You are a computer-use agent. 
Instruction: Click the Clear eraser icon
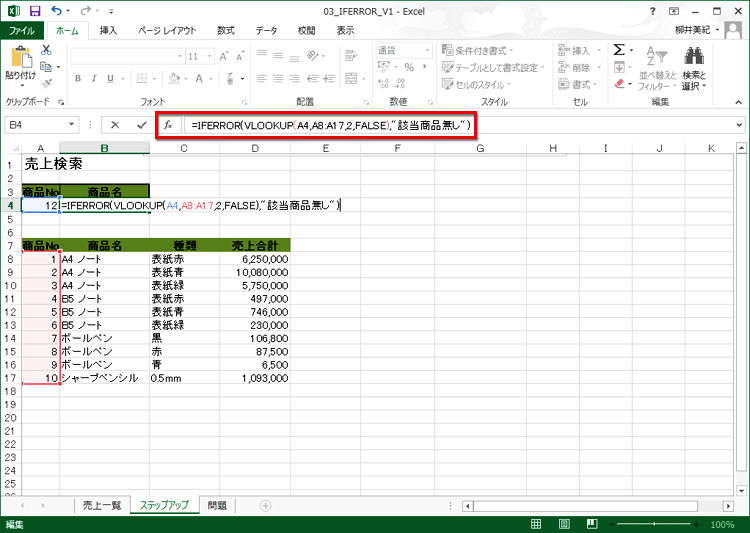pyautogui.click(x=620, y=84)
